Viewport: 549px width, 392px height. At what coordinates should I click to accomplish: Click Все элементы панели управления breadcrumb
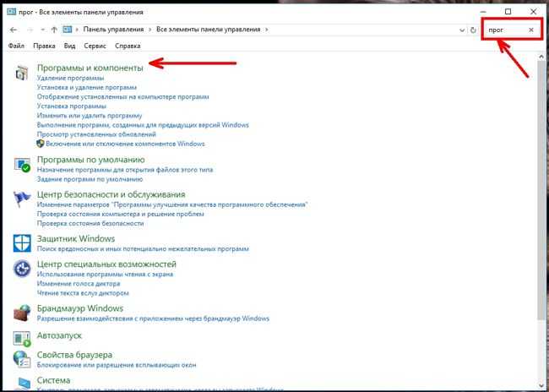209,30
